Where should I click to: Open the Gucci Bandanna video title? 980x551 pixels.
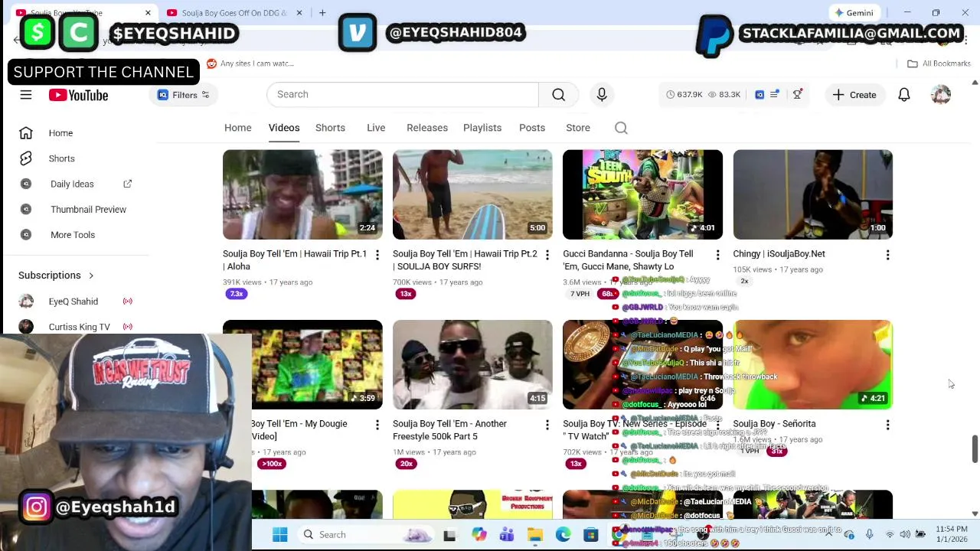[x=628, y=260]
